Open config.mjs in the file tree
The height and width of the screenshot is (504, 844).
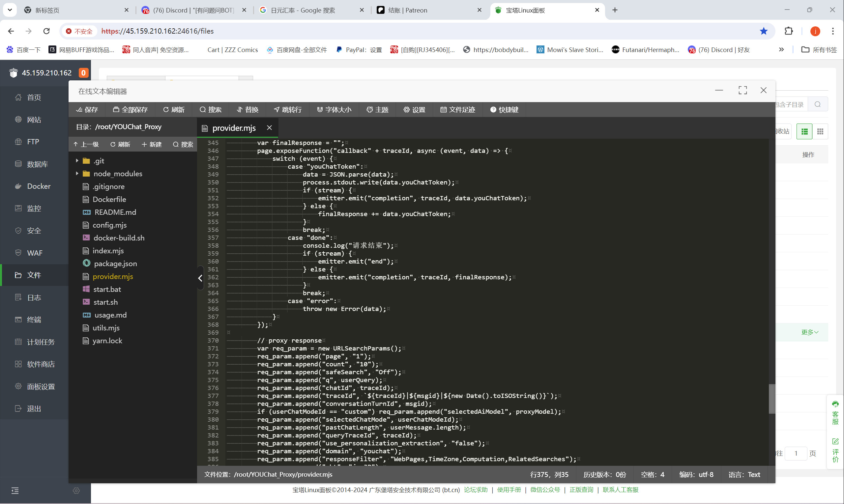[109, 225]
